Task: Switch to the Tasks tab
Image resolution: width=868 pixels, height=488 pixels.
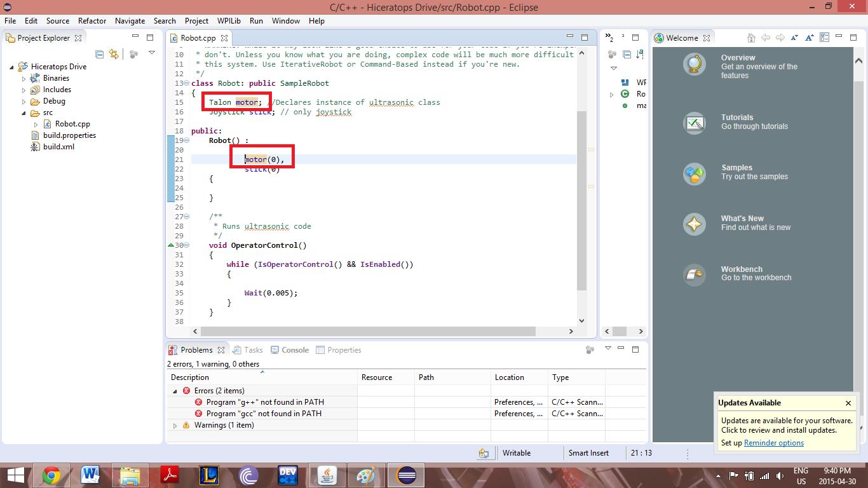Action: pos(248,350)
